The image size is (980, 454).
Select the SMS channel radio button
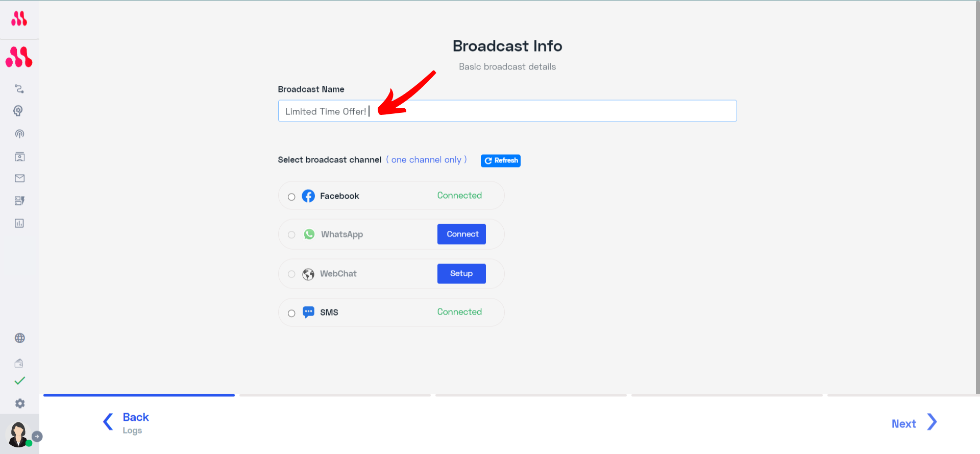[291, 313]
